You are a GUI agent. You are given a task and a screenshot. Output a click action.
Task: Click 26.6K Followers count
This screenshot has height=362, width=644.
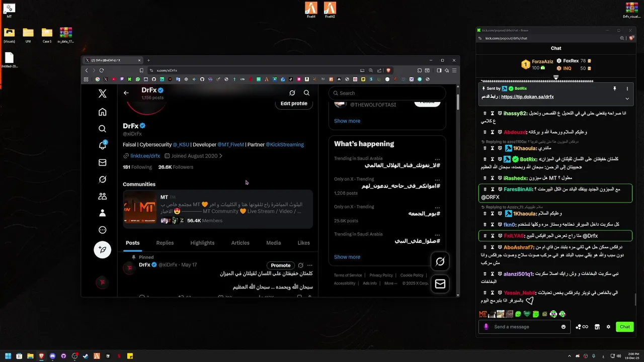click(x=176, y=167)
